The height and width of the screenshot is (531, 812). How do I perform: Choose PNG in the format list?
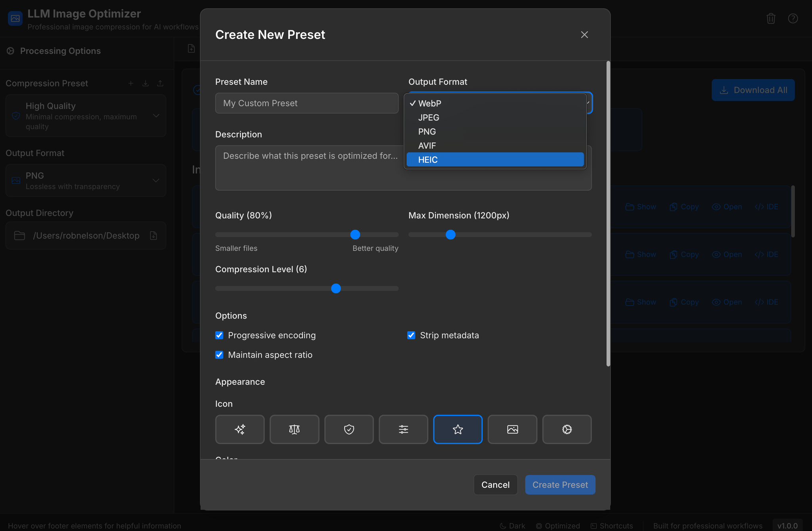(x=495, y=131)
